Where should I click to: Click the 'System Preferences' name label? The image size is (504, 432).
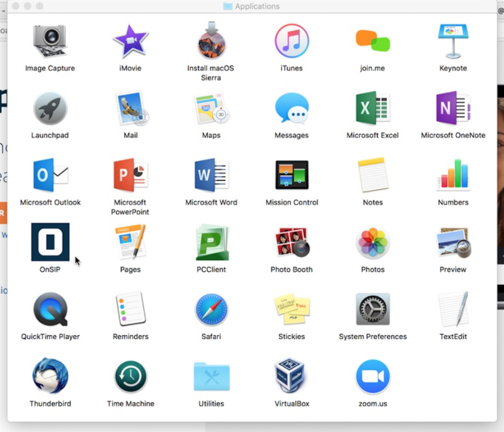coord(373,337)
